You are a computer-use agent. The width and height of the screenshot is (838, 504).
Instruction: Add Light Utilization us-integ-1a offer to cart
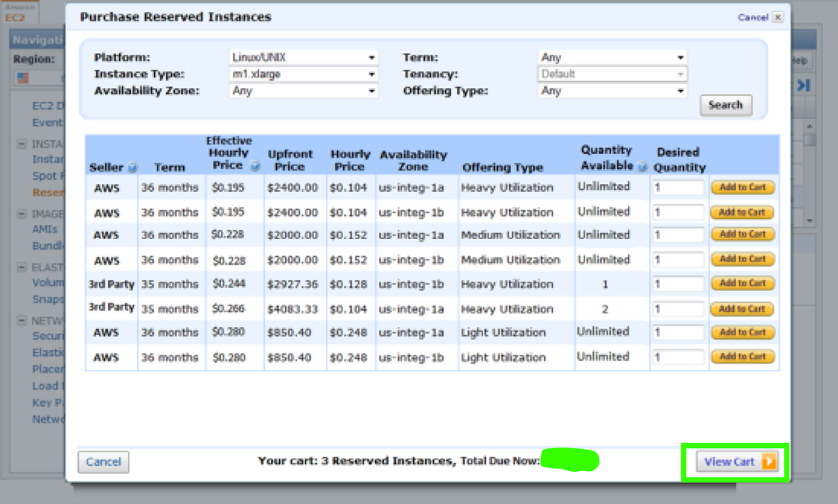[742, 333]
